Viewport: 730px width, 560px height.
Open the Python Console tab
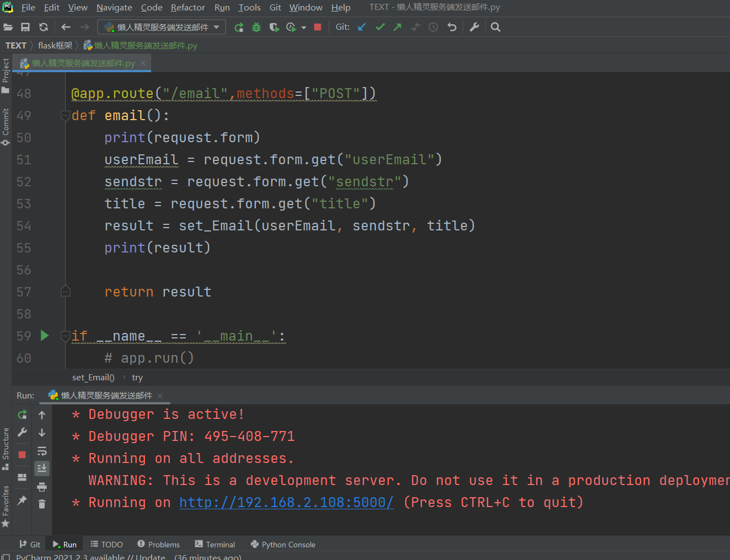pyautogui.click(x=283, y=545)
